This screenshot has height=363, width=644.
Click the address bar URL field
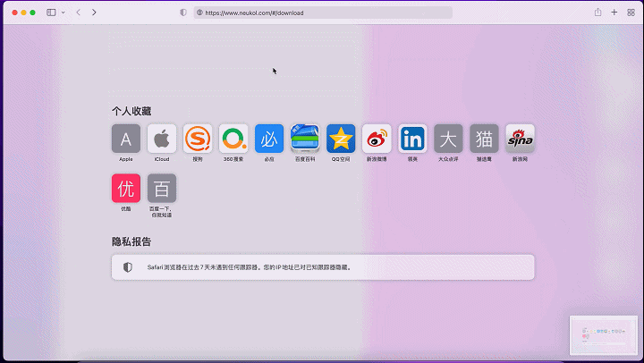click(323, 13)
